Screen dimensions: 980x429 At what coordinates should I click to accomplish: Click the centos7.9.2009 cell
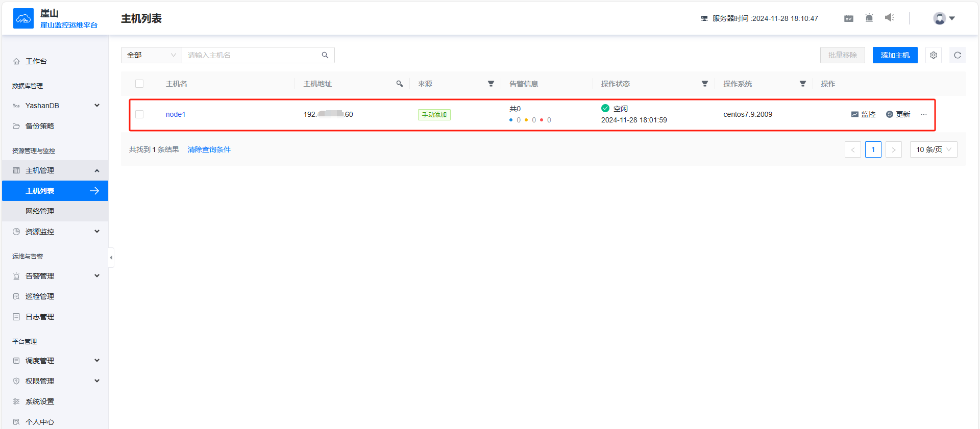tap(748, 114)
